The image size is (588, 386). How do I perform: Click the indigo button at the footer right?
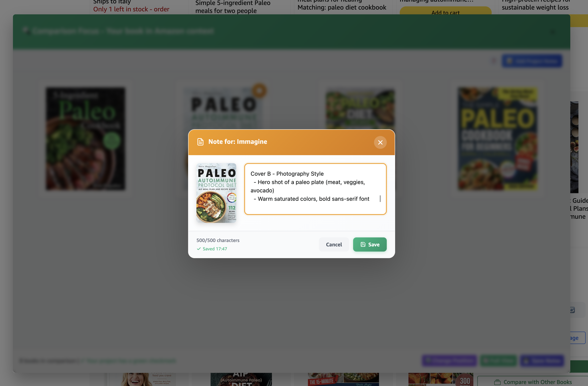[542, 361]
